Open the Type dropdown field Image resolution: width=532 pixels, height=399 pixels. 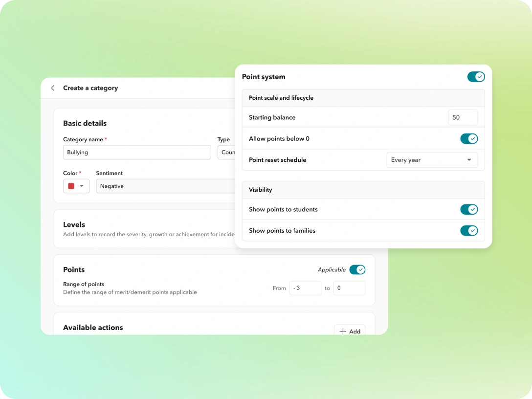click(x=226, y=153)
